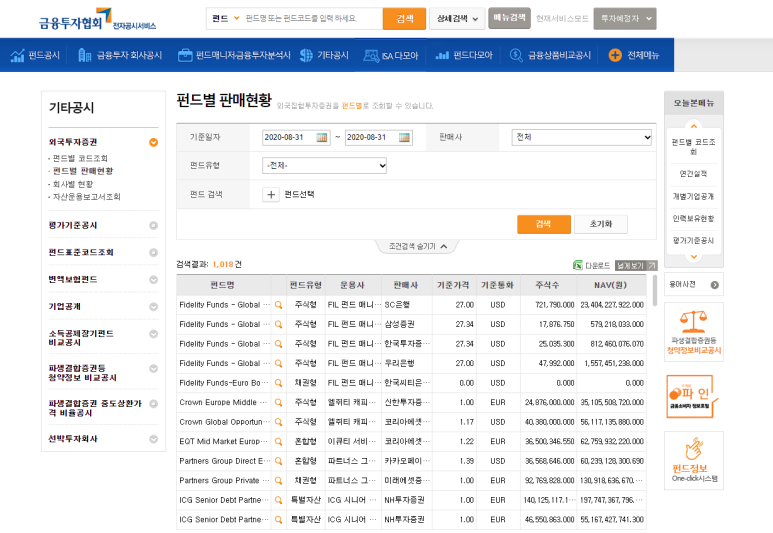
Task: Open detail magnifier for SC은행 row
Action: pos(279,305)
